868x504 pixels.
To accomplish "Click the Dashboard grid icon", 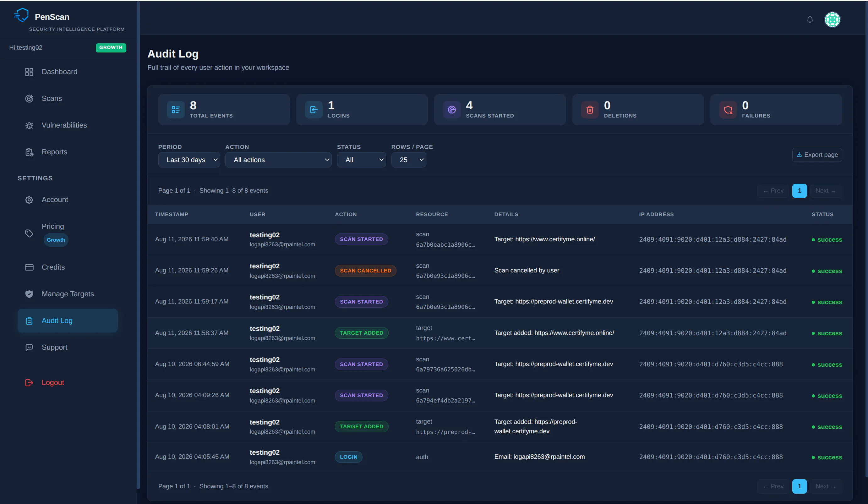I will pyautogui.click(x=29, y=72).
